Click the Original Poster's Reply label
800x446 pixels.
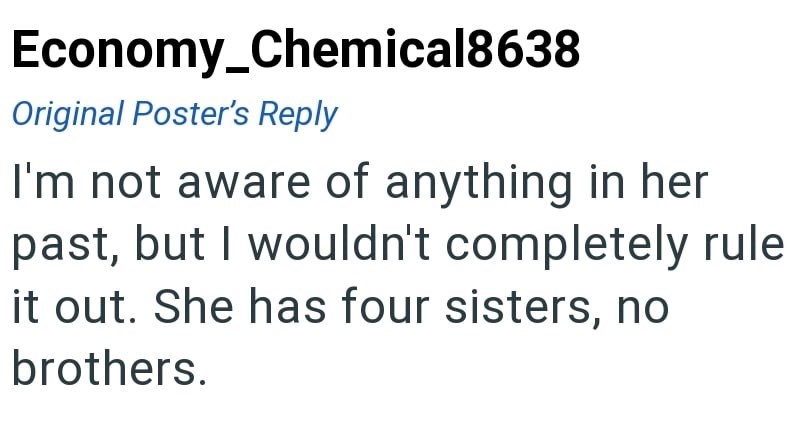pos(174,113)
